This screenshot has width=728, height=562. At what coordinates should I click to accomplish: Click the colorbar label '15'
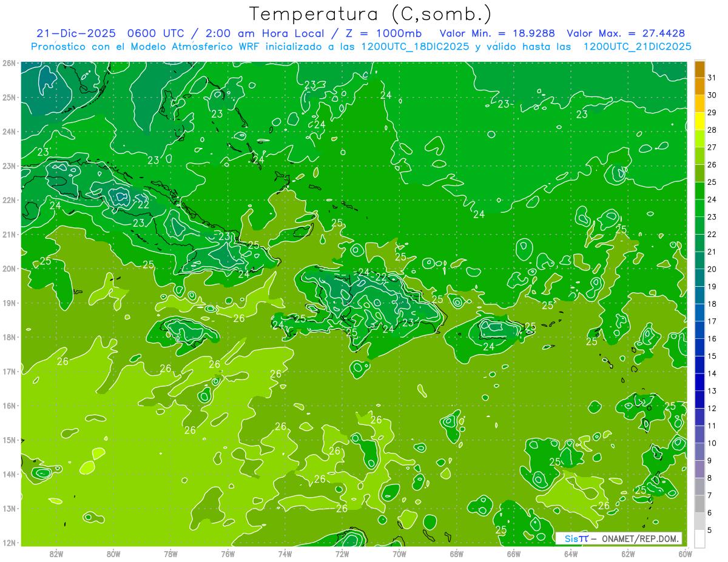click(x=712, y=356)
